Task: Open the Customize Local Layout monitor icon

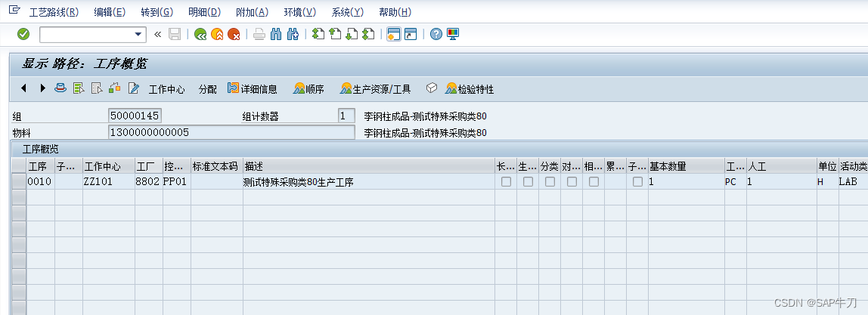Action: (453, 34)
